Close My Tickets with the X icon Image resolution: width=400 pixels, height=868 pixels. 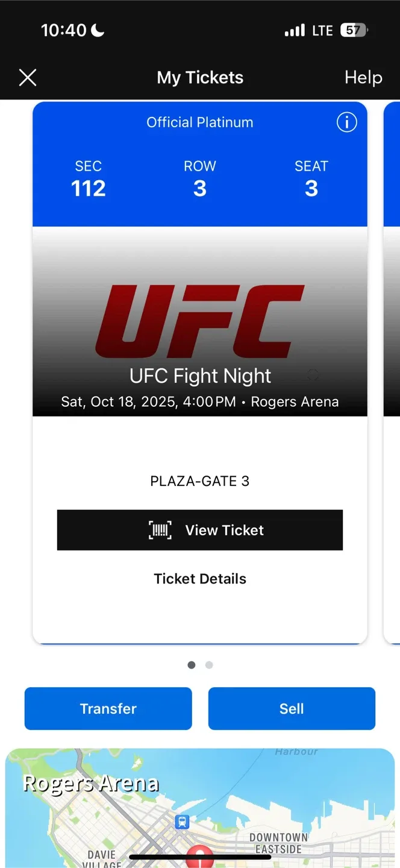(28, 77)
